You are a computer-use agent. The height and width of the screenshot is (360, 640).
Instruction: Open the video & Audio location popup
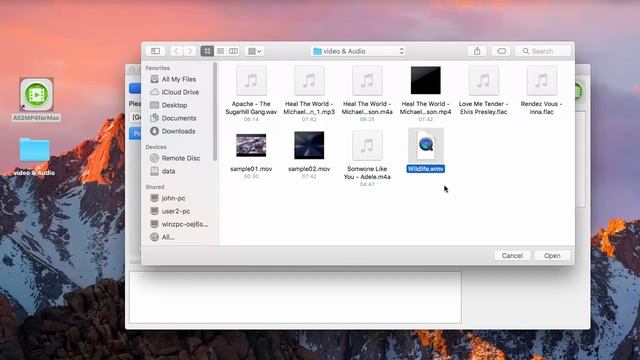(x=358, y=51)
